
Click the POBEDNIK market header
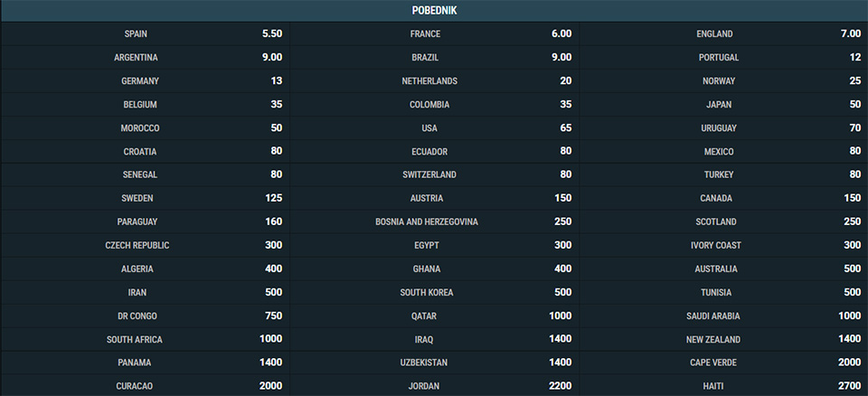pyautogui.click(x=435, y=11)
